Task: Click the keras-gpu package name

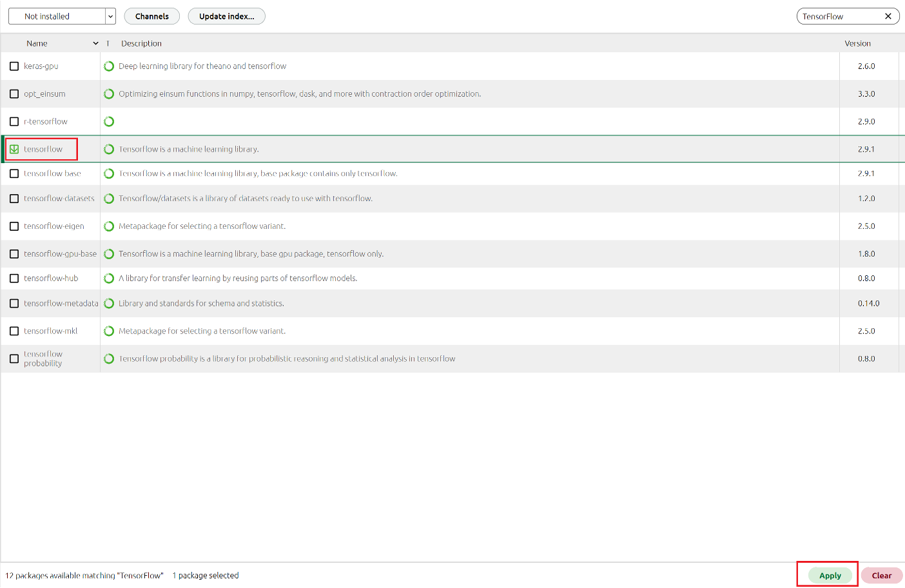Action: 41,66
